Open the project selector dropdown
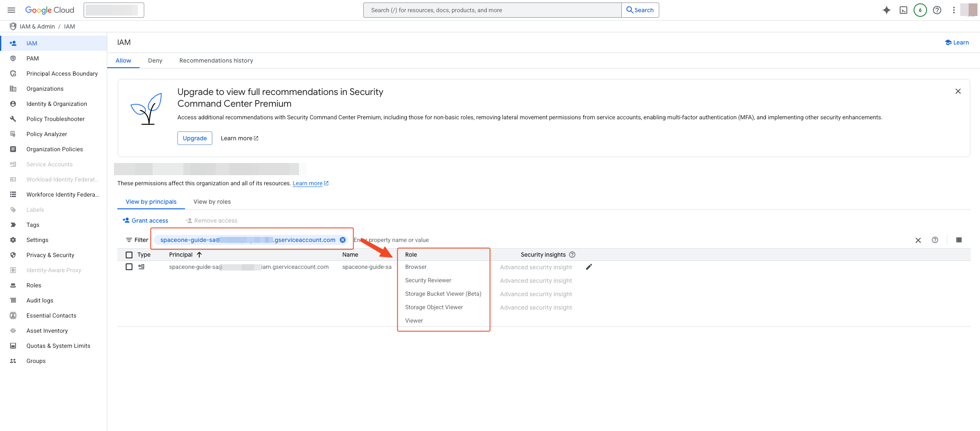Image resolution: width=980 pixels, height=431 pixels. tap(114, 10)
